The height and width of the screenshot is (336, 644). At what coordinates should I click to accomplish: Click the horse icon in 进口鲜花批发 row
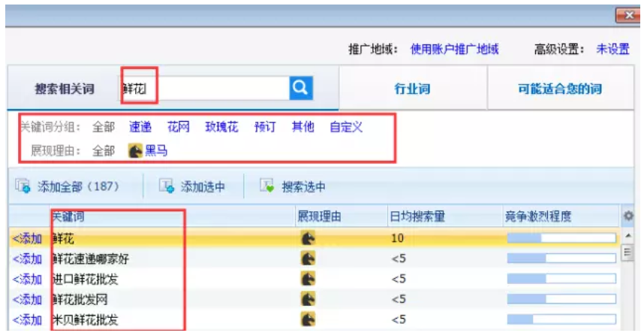307,279
